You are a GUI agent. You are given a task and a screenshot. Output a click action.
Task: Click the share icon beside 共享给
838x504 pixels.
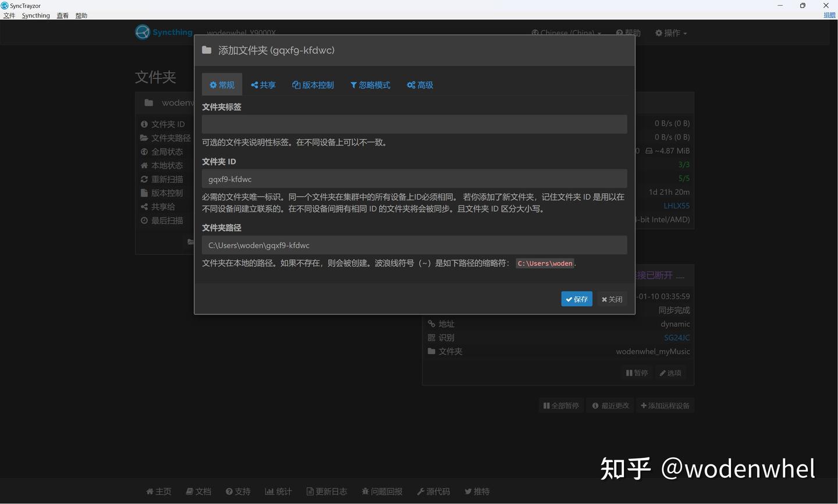click(144, 206)
